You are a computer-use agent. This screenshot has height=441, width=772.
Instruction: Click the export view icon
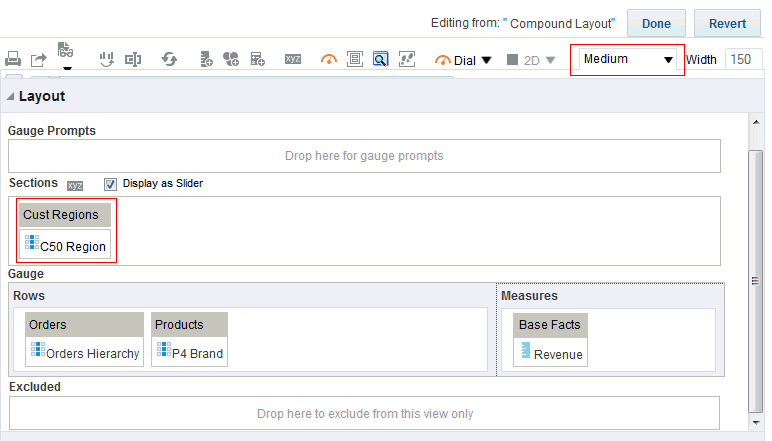[39, 60]
